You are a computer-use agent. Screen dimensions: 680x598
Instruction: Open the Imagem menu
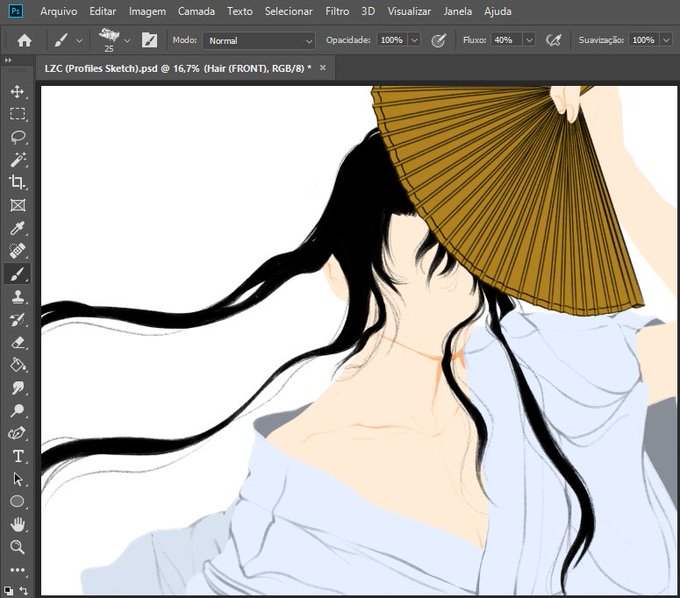pyautogui.click(x=147, y=11)
